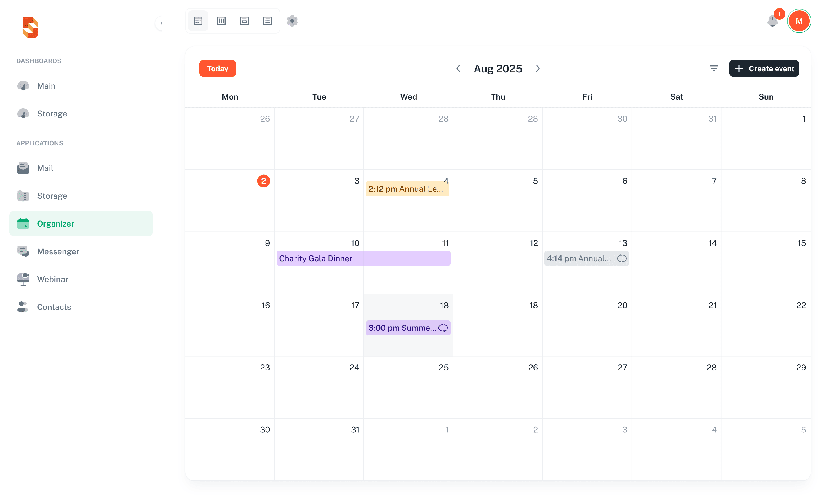Switch to week columns view icon
The image size is (834, 504).
(221, 21)
